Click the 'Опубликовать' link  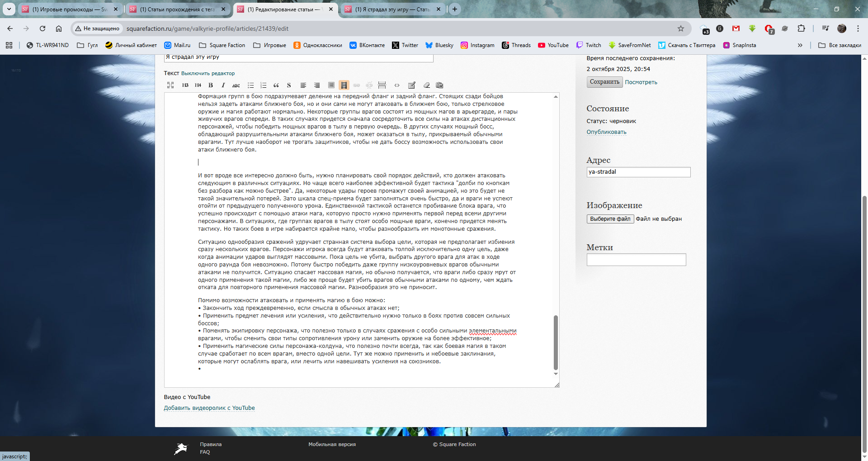[x=606, y=132]
